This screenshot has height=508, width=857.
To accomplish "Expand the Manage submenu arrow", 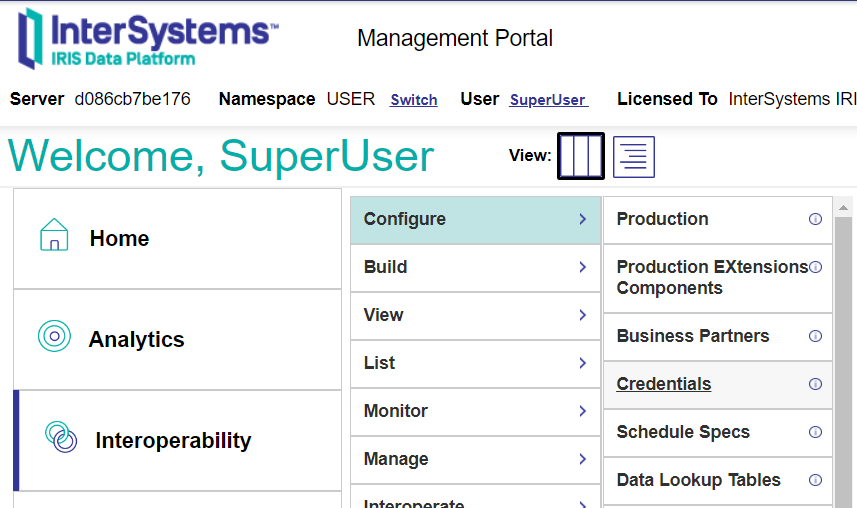I will pyautogui.click(x=582, y=459).
